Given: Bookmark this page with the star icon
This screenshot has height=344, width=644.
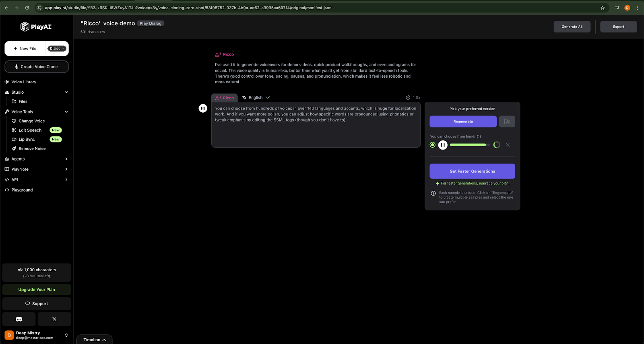Looking at the screenshot, I should 603,8.
